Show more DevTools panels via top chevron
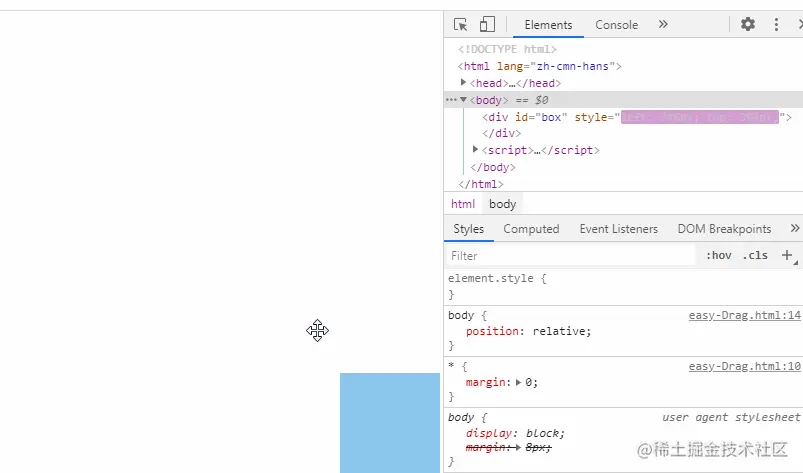Screen dimensions: 803x473 point(663,24)
